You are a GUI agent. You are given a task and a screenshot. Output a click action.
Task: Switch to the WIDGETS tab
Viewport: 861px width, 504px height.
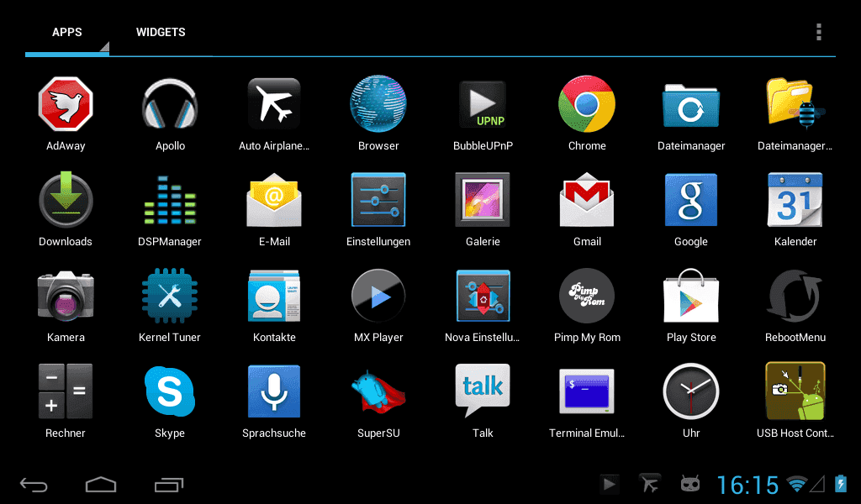(x=161, y=33)
